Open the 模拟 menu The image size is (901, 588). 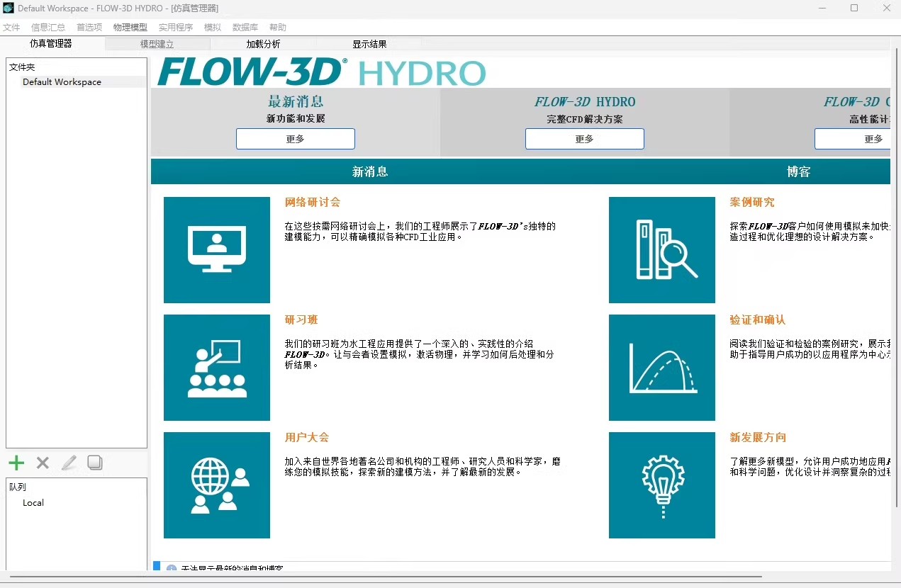213,28
